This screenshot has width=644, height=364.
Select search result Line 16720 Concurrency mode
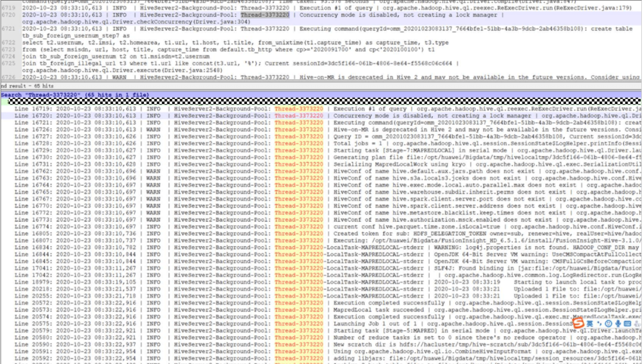point(322,116)
